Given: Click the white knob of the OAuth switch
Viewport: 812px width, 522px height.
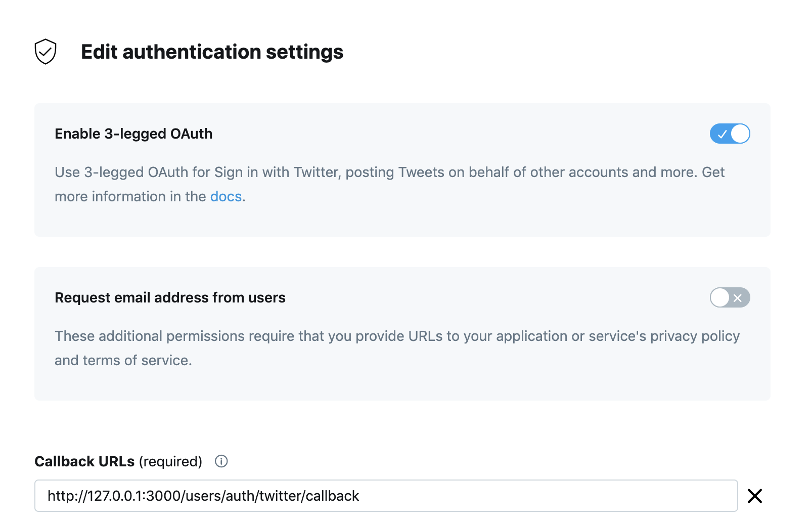Looking at the screenshot, I should click(740, 134).
